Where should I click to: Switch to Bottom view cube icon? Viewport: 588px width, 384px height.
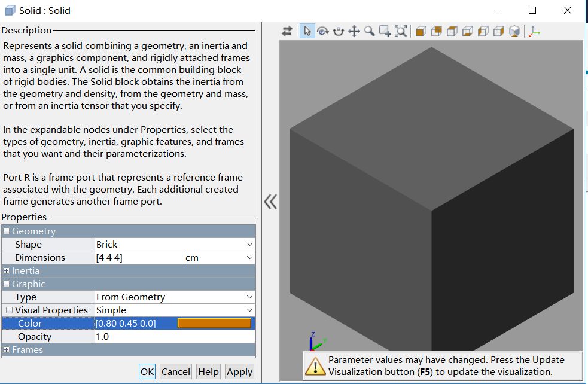click(467, 31)
